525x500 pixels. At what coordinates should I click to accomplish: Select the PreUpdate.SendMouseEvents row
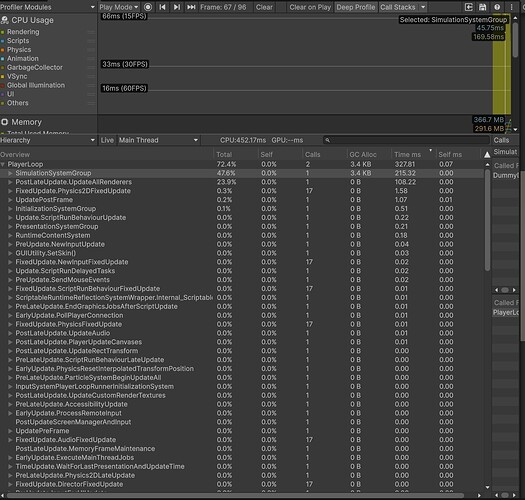[x=241, y=280]
